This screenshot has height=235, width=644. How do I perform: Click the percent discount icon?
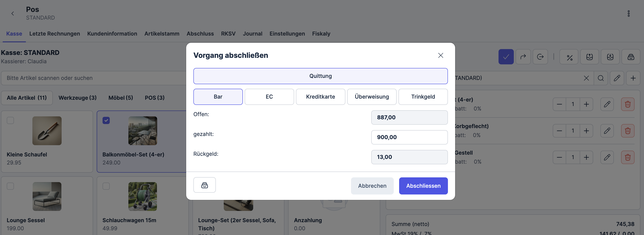tap(569, 57)
